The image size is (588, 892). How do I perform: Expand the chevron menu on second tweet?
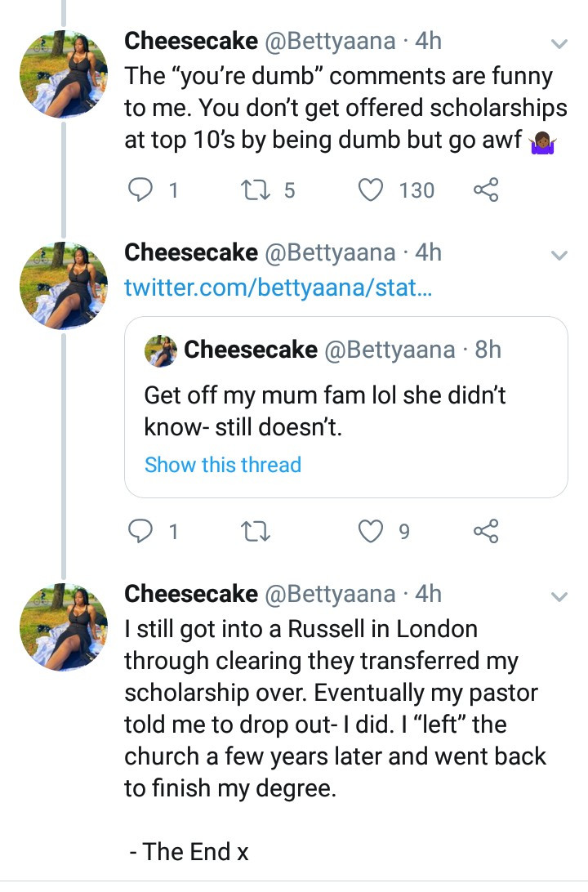click(559, 256)
